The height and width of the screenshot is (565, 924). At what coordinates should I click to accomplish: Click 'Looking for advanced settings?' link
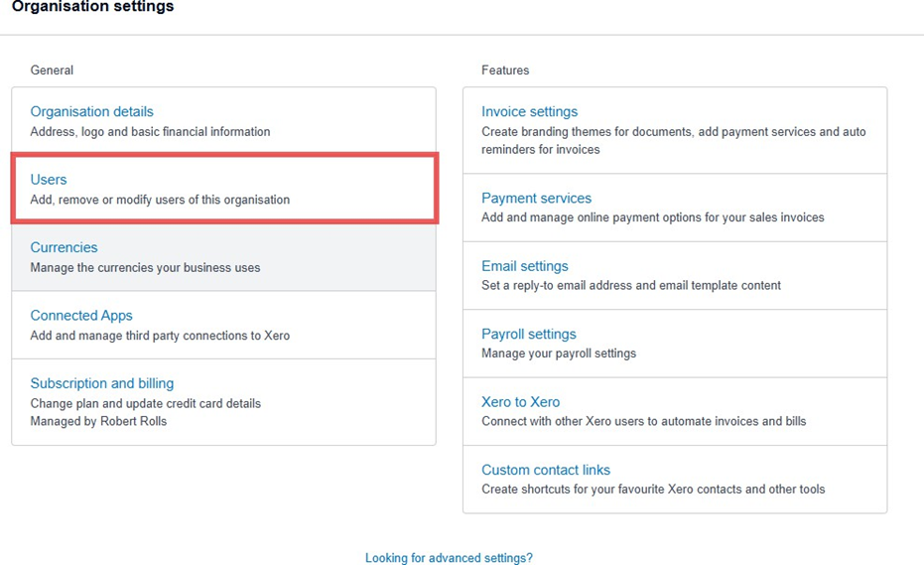[x=449, y=558]
